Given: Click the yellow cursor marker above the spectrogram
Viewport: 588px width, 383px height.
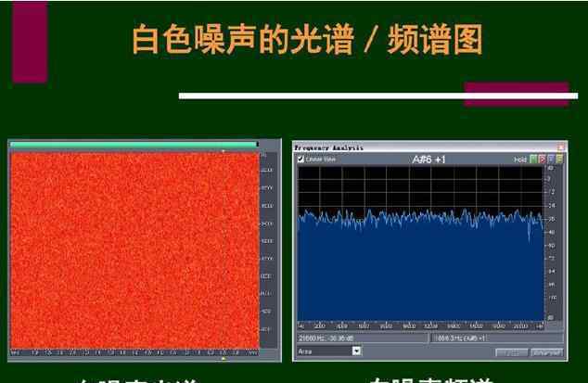Looking at the screenshot, I should pos(224,151).
